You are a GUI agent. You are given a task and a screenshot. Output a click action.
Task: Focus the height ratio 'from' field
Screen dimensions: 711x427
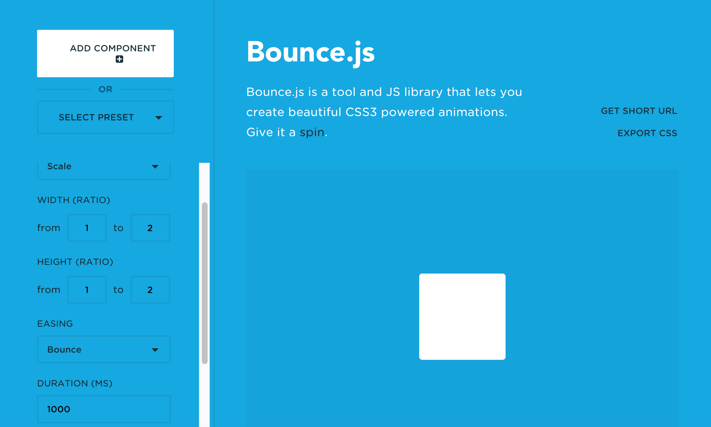[x=87, y=290]
